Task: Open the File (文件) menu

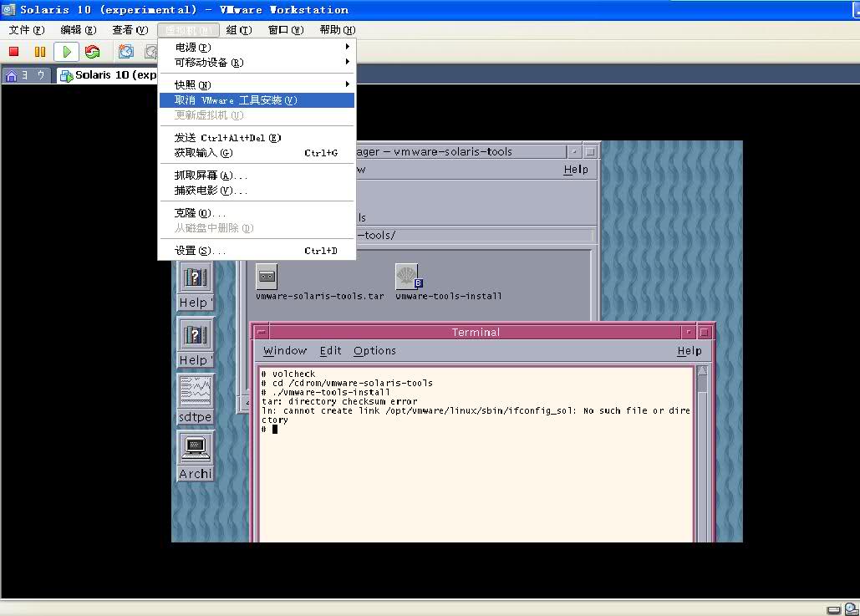Action: click(27, 29)
